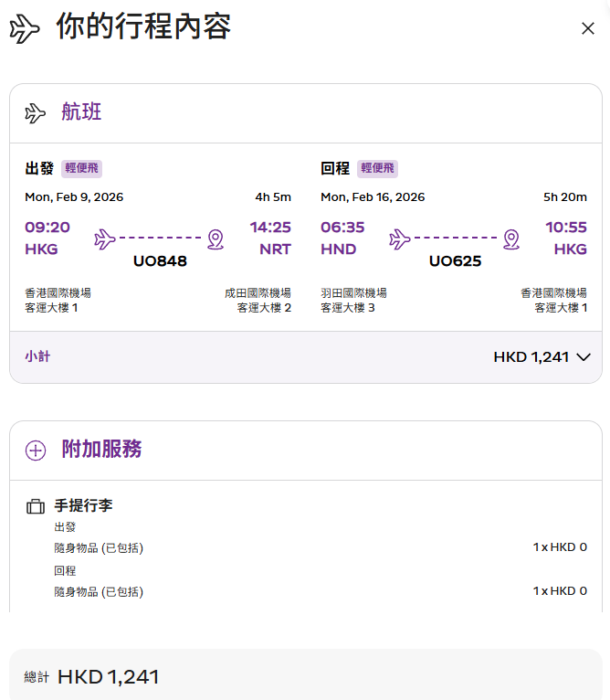Image resolution: width=610 pixels, height=700 pixels.
Task: Expand the 小計 HKD 1,241 chevron
Action: [x=584, y=357]
